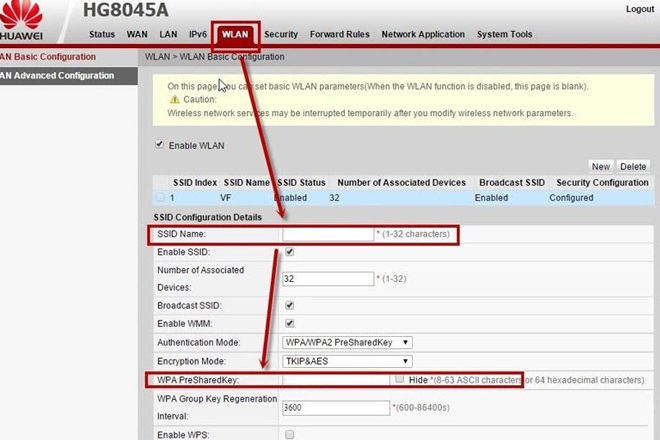
Task: Click the SSID Status column header
Action: pyautogui.click(x=301, y=183)
